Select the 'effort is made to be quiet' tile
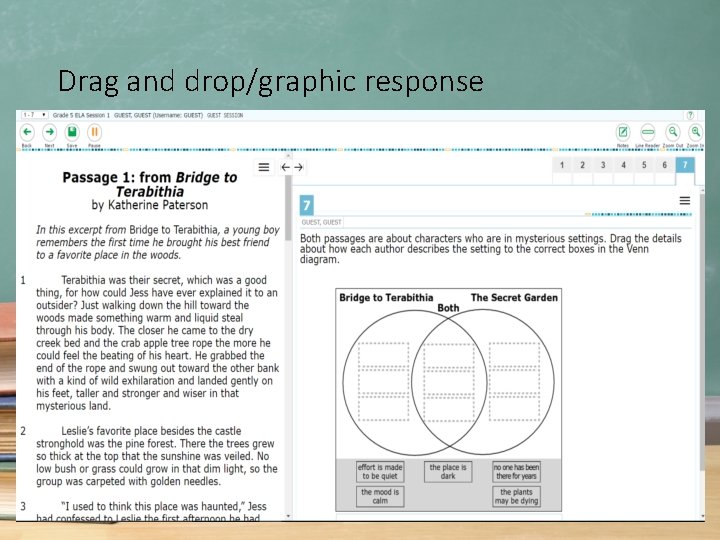The image size is (720, 540). tap(380, 472)
